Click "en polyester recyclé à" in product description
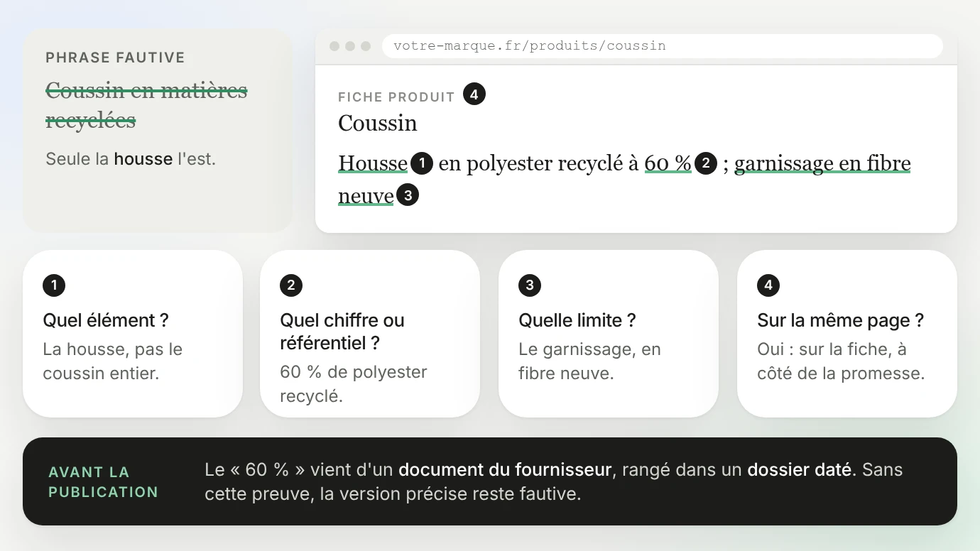The height and width of the screenshot is (551, 980). click(539, 163)
